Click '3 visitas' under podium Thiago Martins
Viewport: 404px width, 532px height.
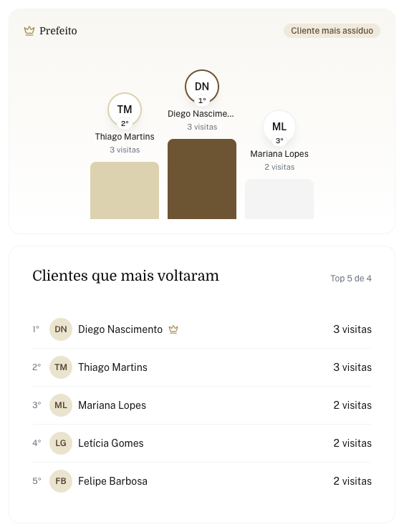click(x=125, y=150)
